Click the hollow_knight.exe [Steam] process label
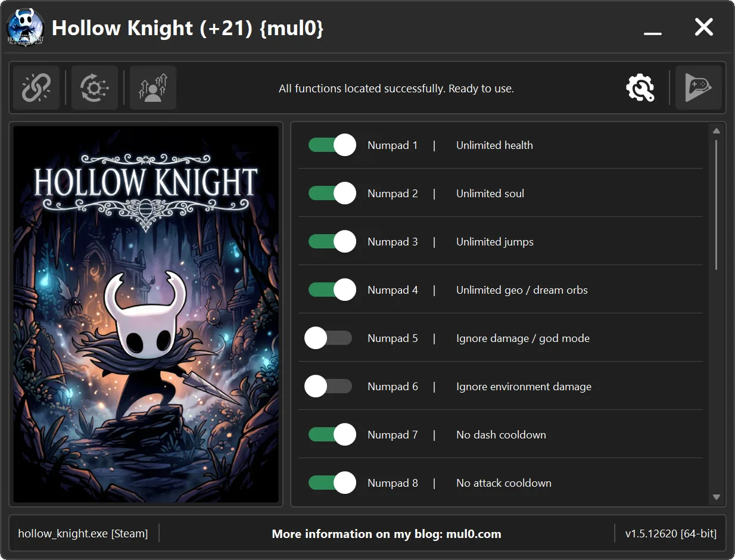This screenshot has width=735, height=560. [83, 533]
